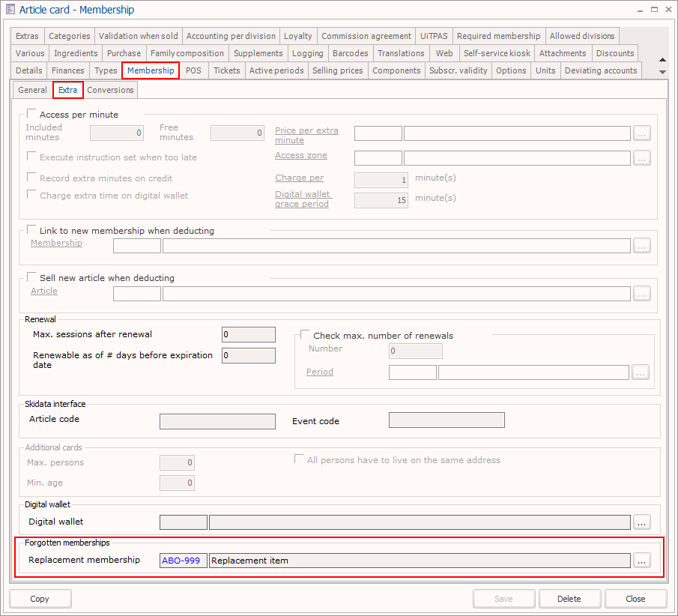This screenshot has height=616, width=678.
Task: Click browse button for Replacement membership
Action: click(x=641, y=561)
